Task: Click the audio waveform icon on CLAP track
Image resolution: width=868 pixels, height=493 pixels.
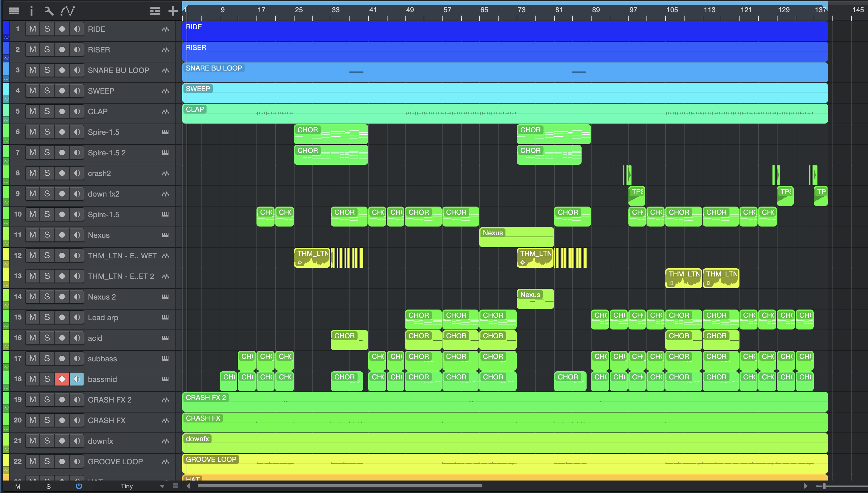Action: point(165,111)
